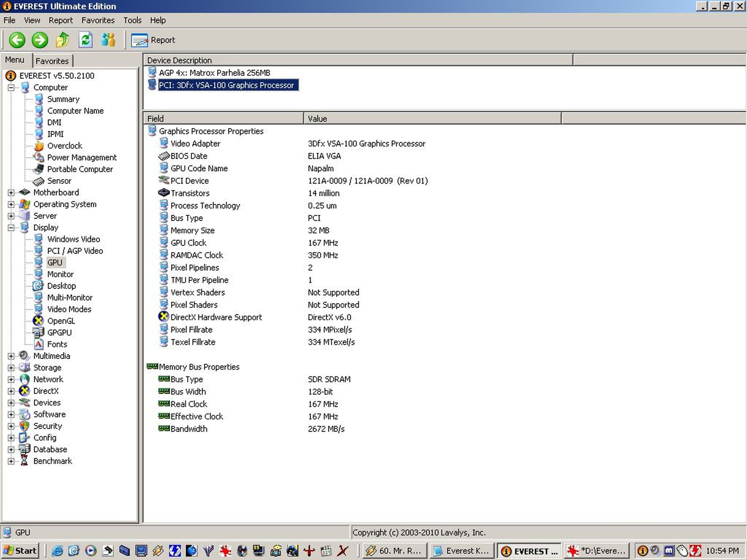Select AGP 4x Matrox Parhelia 256MB device

[214, 73]
